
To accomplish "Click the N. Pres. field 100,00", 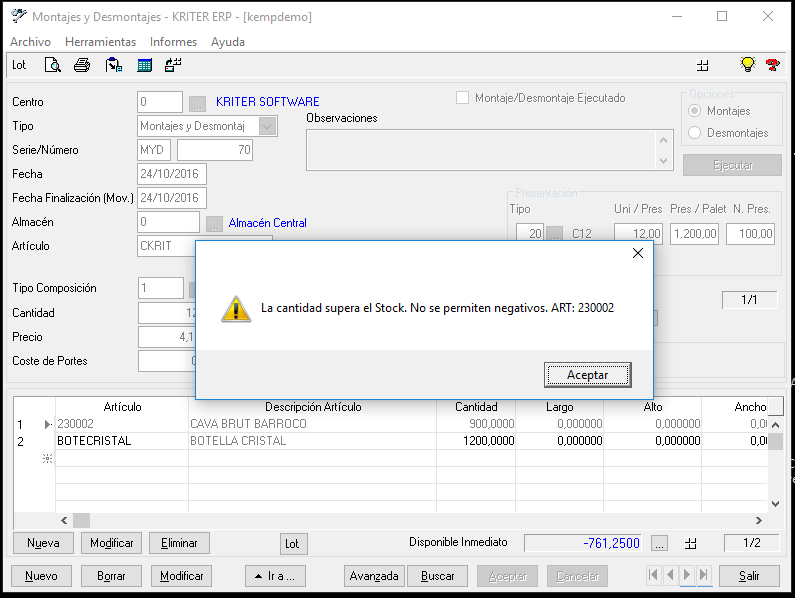I will [750, 234].
